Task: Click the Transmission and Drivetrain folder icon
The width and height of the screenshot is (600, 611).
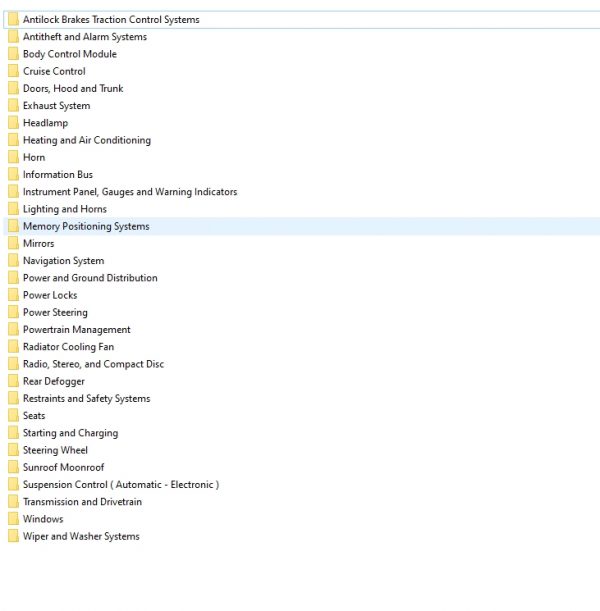Action: (13, 502)
